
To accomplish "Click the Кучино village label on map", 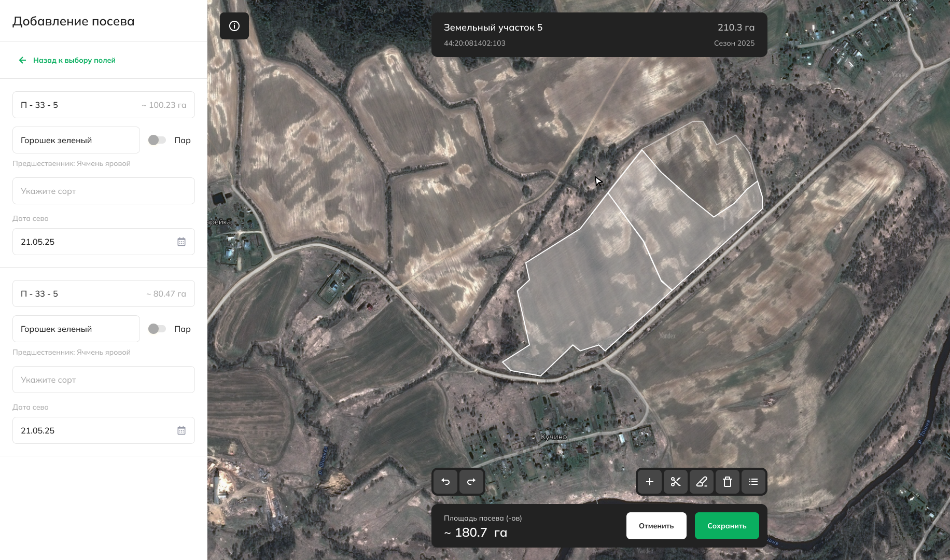I will tap(554, 437).
